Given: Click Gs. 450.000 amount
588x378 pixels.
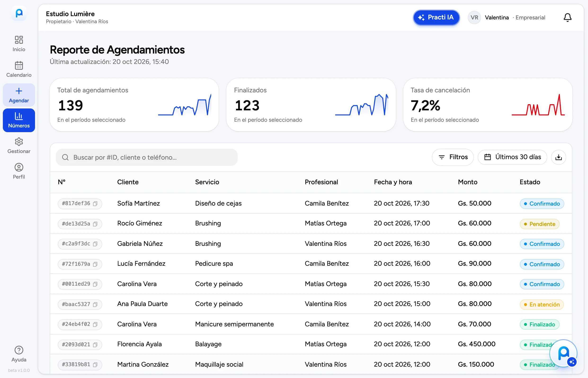Looking at the screenshot, I should click(477, 344).
